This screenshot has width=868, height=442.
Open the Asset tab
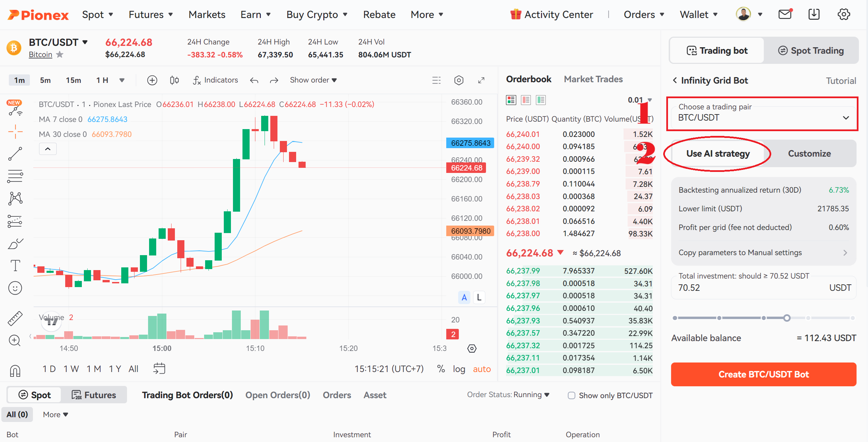tap(375, 395)
